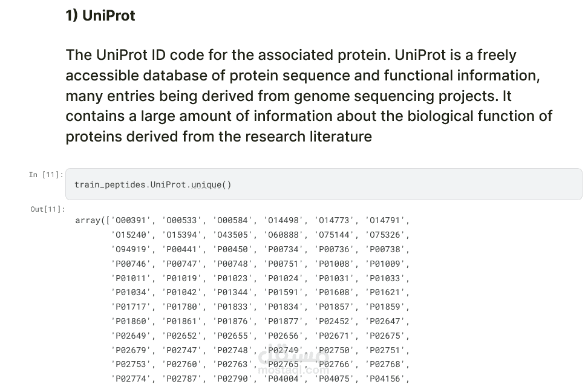Select the 'O14791' value in the output
This screenshot has width=588, height=384.
click(x=387, y=221)
